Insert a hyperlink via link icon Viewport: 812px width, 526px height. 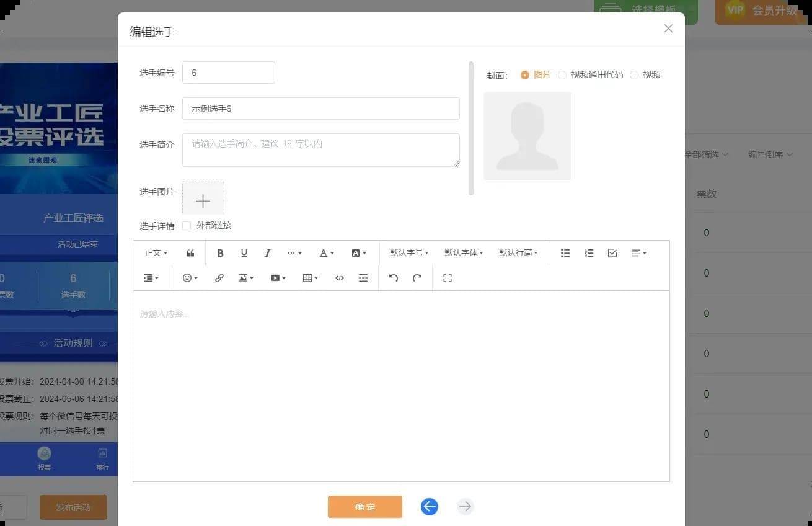click(219, 278)
